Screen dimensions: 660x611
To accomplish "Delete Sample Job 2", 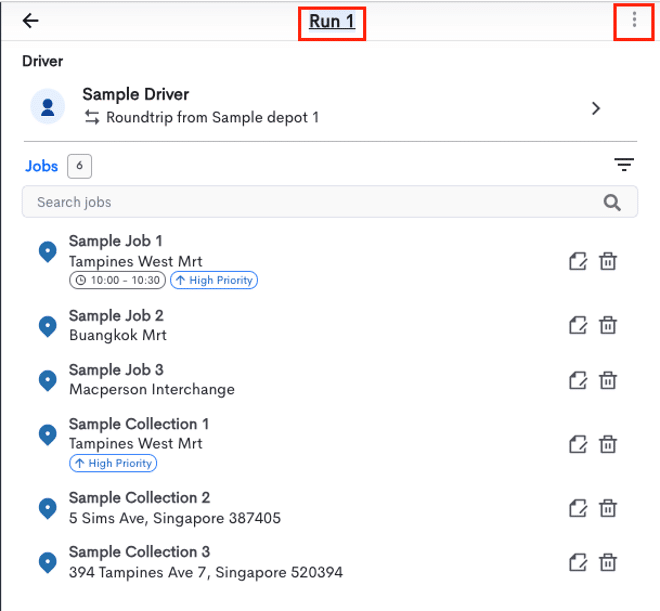I will (608, 325).
